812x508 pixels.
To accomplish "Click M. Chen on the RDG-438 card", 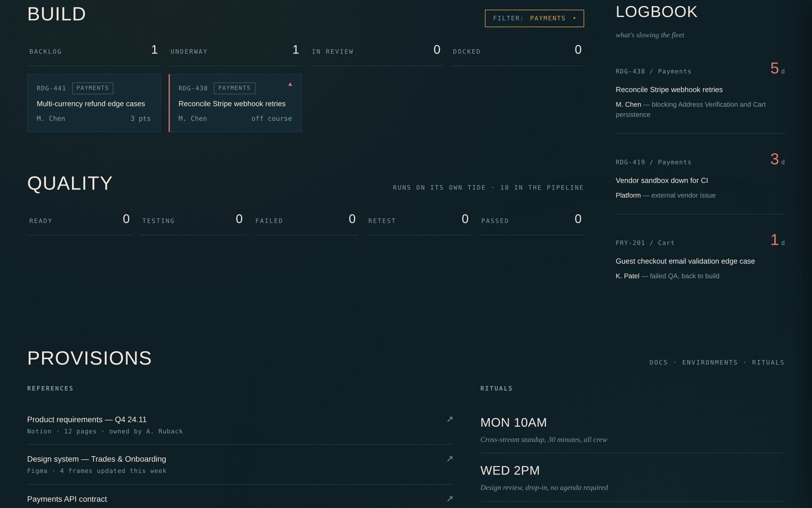I will 193,118.
